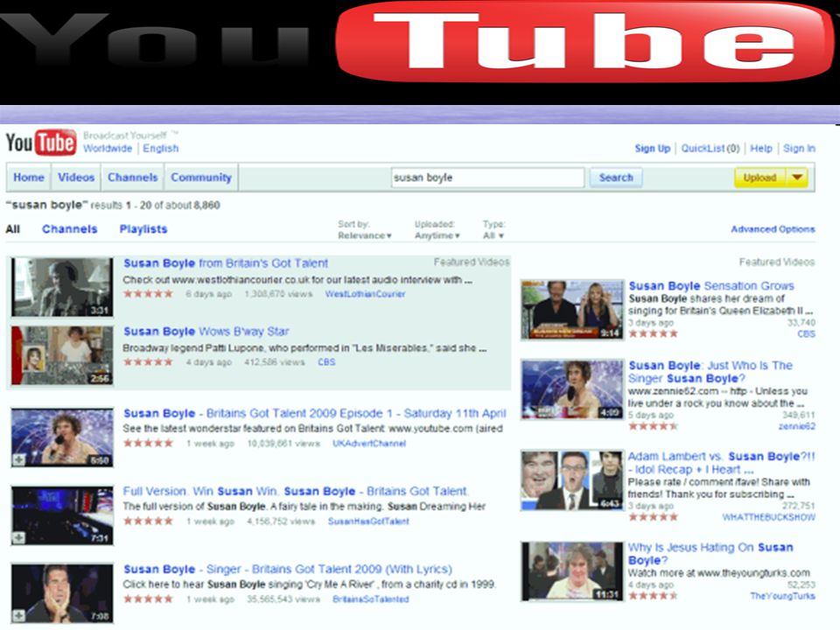The height and width of the screenshot is (630, 840).
Task: Click the Search button
Action: point(616,178)
